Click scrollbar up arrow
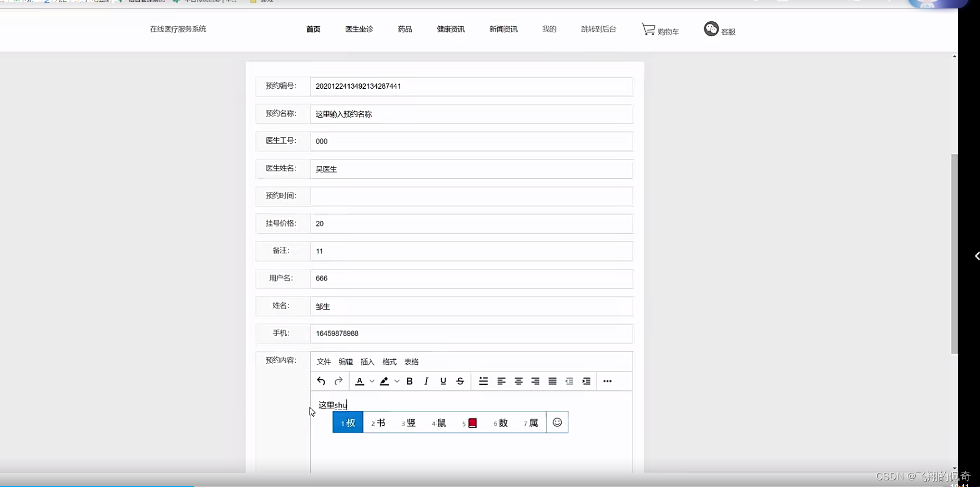 (954, 56)
